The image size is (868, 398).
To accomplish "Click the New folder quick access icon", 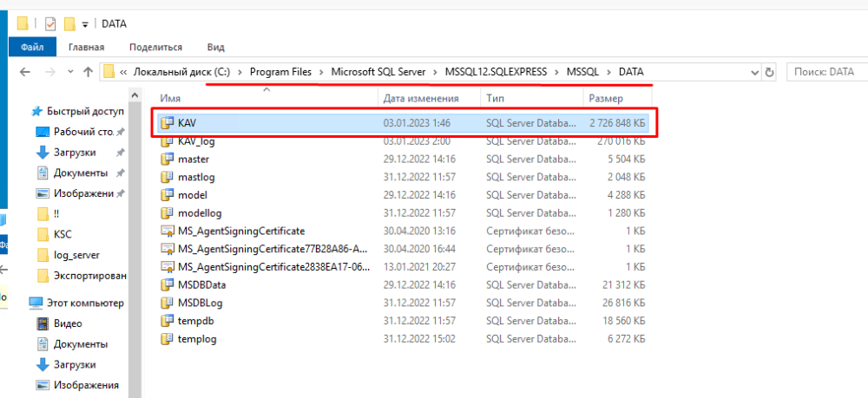I will (69, 23).
